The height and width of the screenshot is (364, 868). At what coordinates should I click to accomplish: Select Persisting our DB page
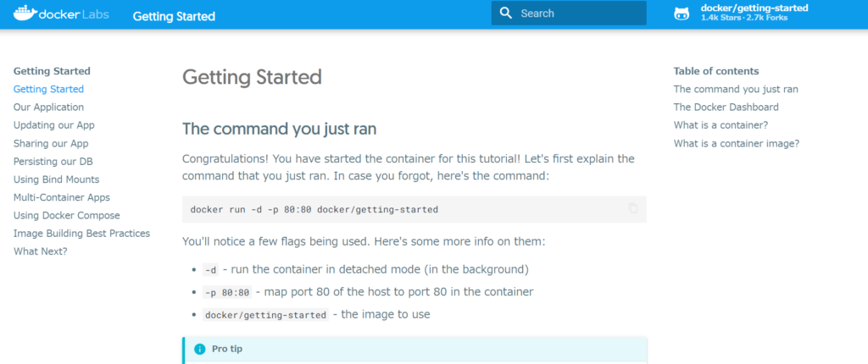pyautogui.click(x=53, y=162)
